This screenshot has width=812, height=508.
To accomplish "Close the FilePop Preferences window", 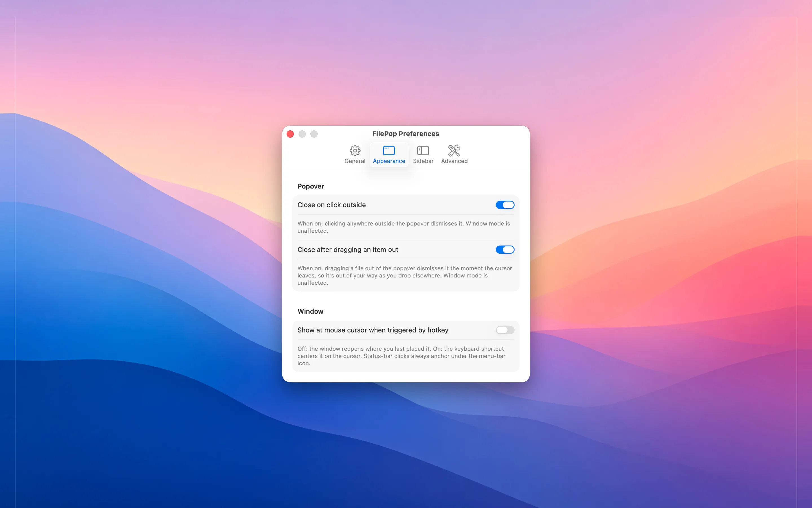I will coord(290,134).
